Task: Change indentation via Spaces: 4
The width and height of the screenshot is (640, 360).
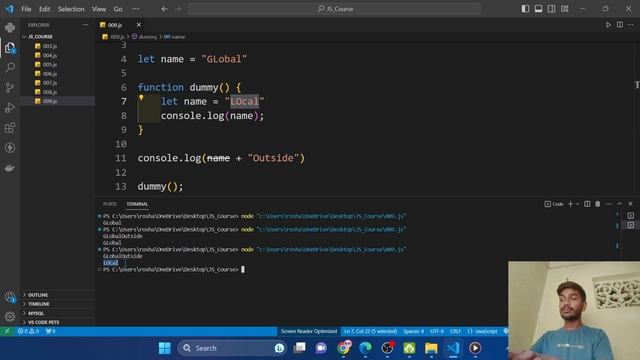Action: [x=413, y=331]
